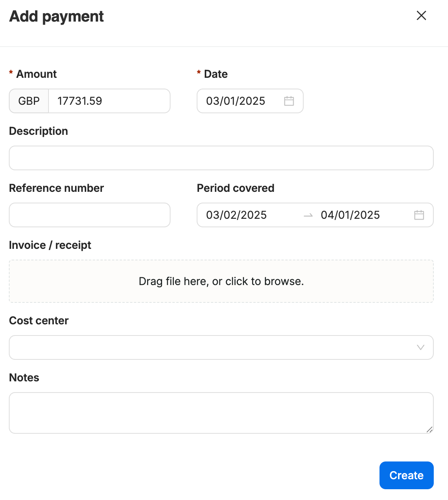448x500 pixels.
Task: Click the "Invoice / receipt" label
Action: pos(50,245)
